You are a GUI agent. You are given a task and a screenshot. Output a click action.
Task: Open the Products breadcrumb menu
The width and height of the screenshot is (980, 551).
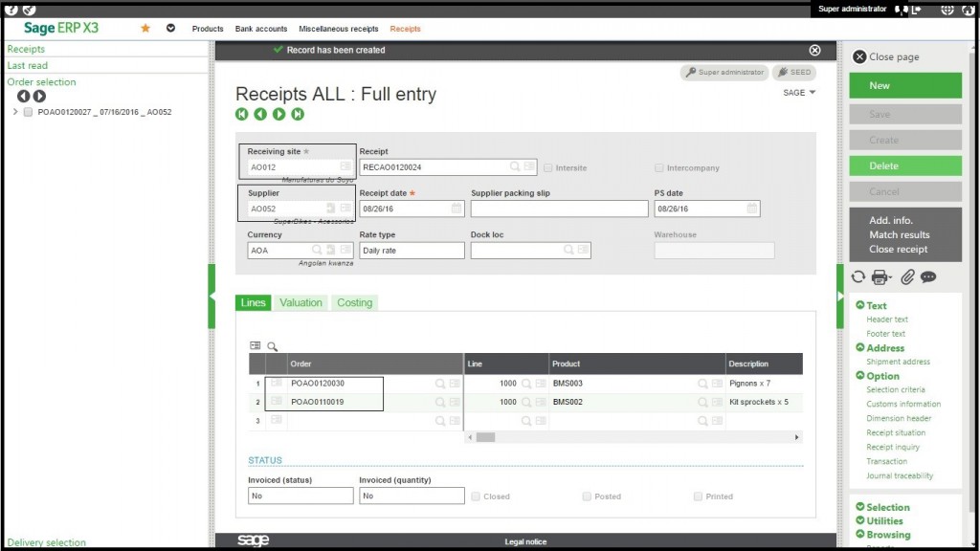(x=208, y=29)
